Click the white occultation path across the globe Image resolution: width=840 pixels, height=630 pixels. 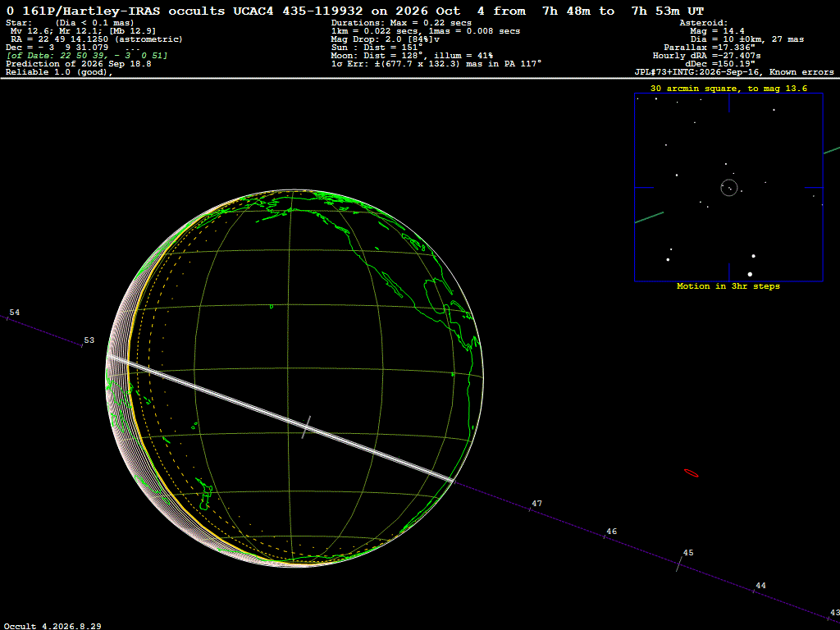click(279, 417)
